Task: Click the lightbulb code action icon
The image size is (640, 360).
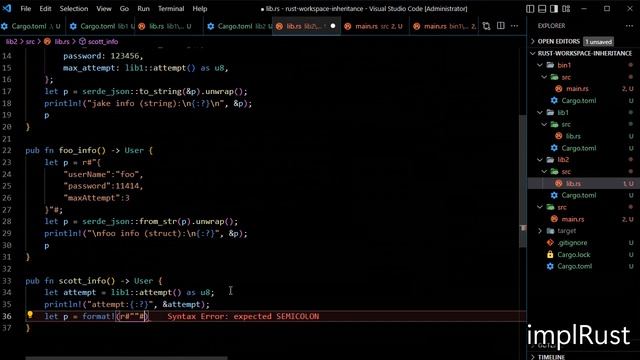Action: 30,315
